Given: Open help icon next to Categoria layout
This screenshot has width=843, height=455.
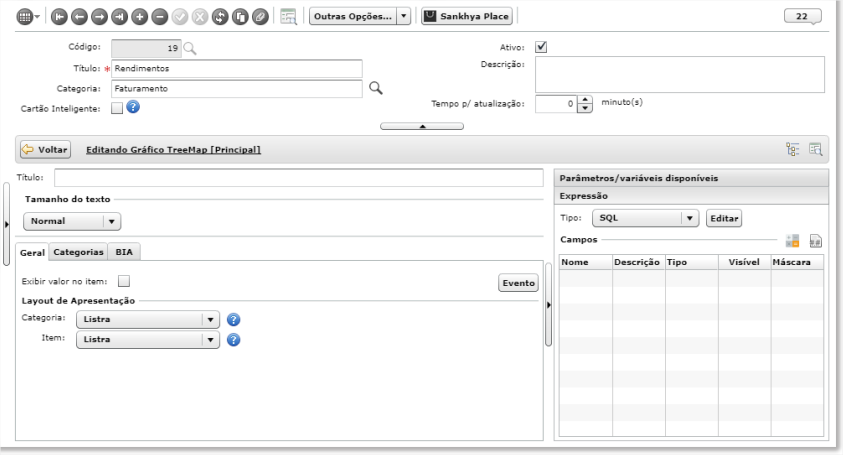Looking at the screenshot, I should (x=233, y=319).
